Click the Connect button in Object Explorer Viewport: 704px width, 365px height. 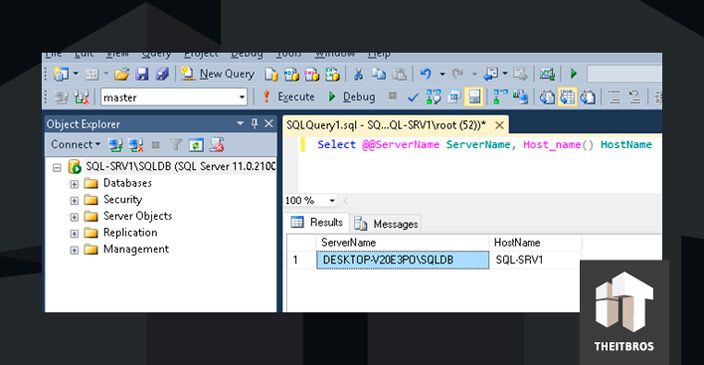point(75,145)
